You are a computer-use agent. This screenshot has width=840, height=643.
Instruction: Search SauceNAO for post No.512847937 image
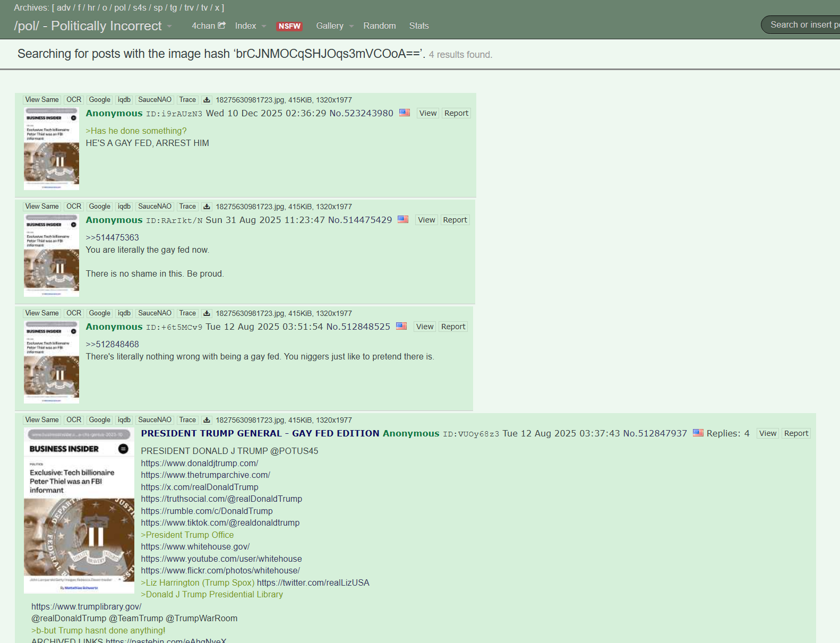[155, 420]
